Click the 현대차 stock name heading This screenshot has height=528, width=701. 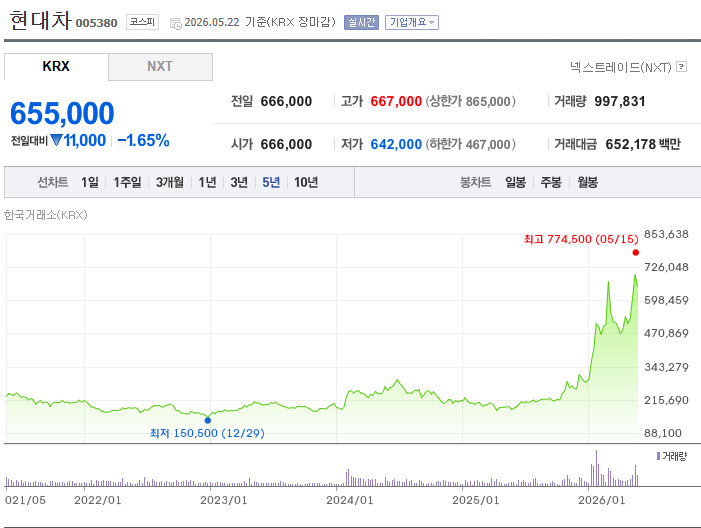(x=40, y=21)
